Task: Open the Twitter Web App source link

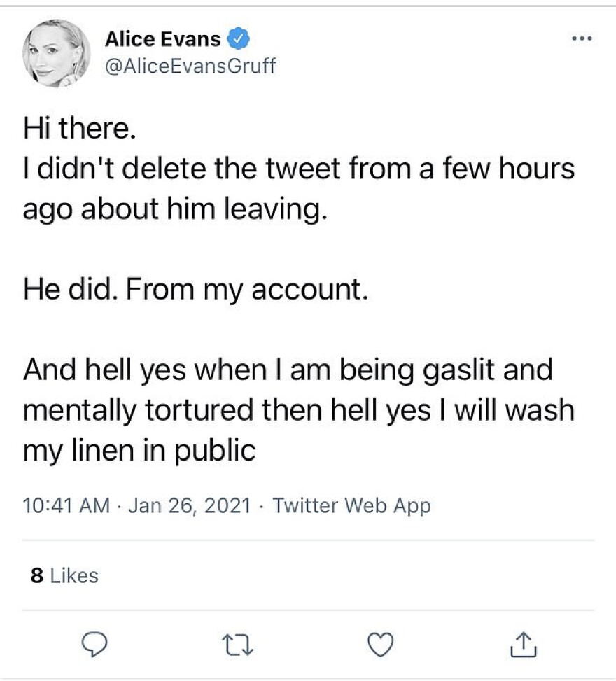Action: click(x=351, y=505)
